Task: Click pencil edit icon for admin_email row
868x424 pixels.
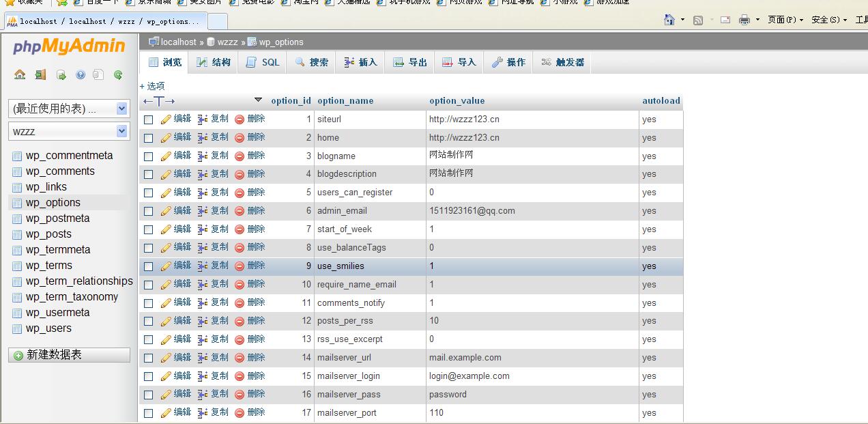Action: pos(166,211)
